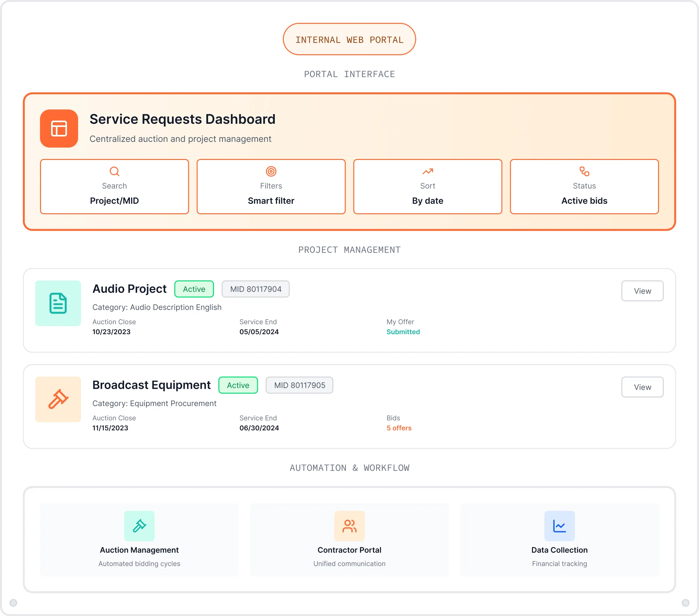Click the Status workflow icon
This screenshot has width=699, height=616.
tap(584, 171)
